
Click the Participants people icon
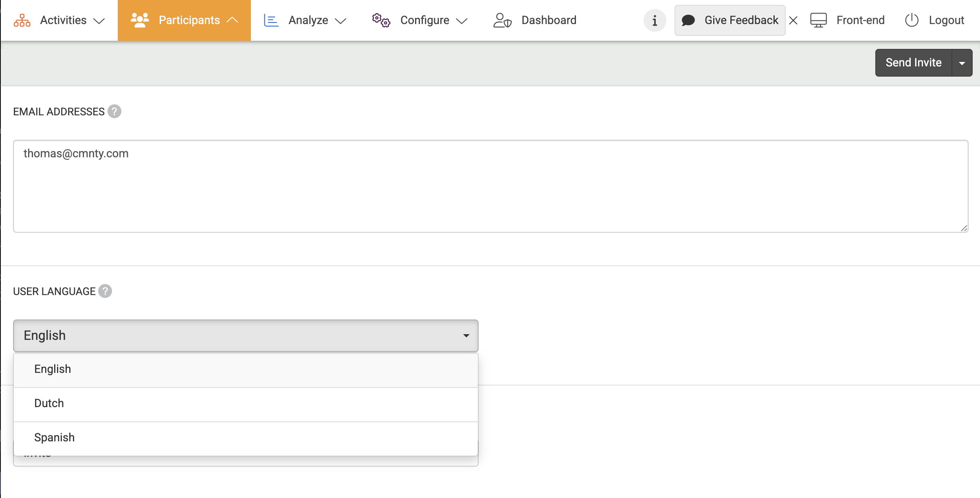click(x=140, y=20)
